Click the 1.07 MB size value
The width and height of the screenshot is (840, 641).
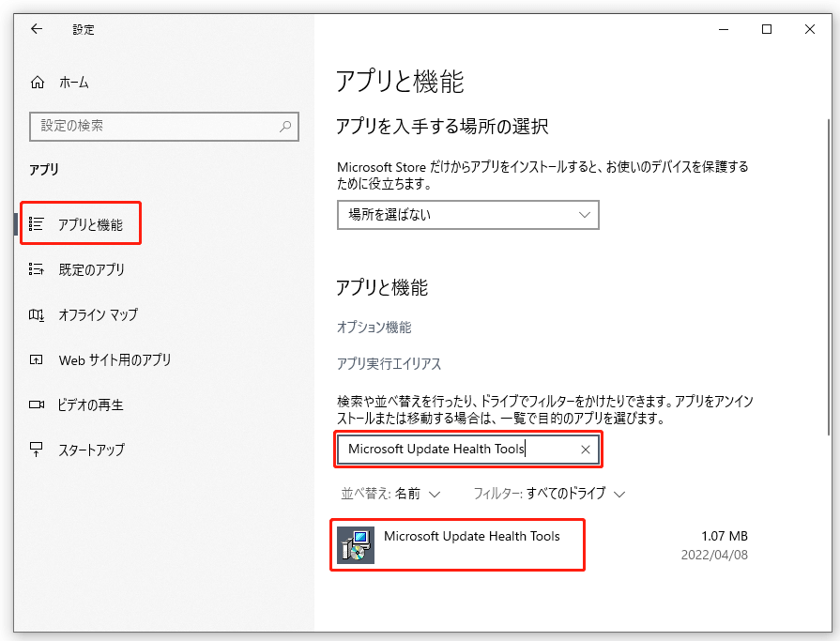tap(725, 536)
